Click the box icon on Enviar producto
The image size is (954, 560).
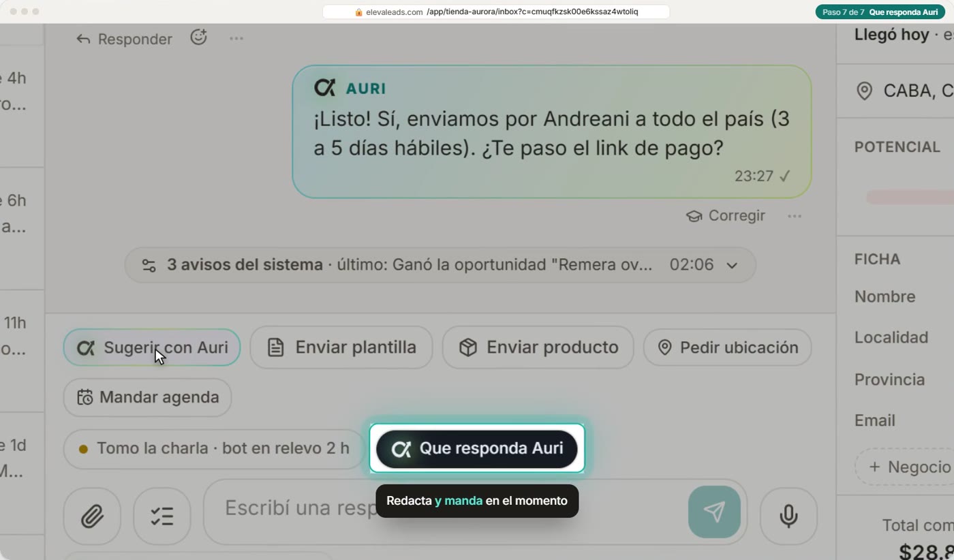[467, 347]
